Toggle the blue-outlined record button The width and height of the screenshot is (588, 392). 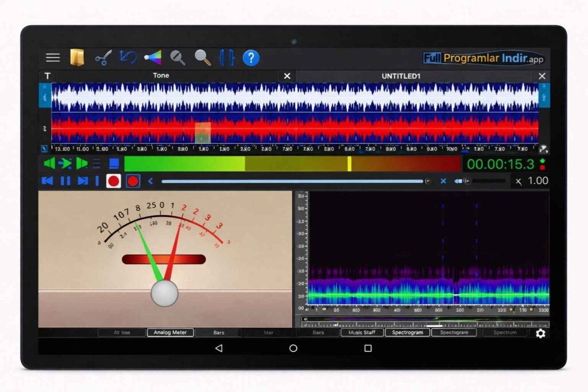(133, 181)
